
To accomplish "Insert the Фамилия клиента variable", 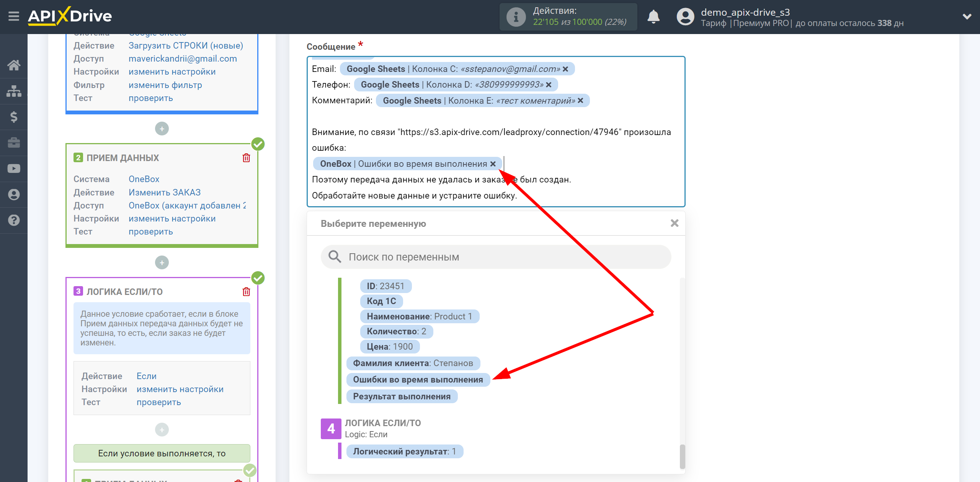I will [413, 363].
